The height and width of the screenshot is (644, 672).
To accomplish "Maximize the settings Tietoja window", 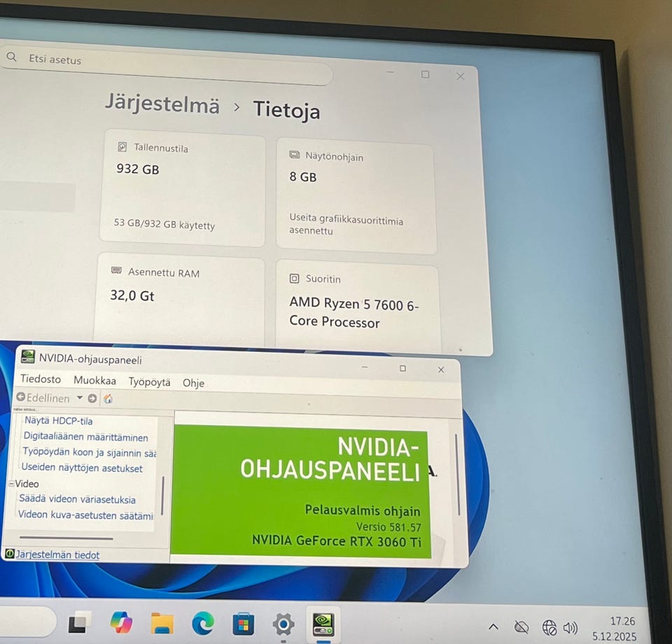I will pyautogui.click(x=425, y=74).
